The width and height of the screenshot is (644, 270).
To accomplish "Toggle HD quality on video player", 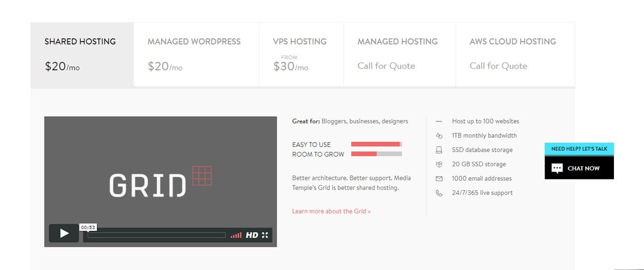I will pos(252,235).
